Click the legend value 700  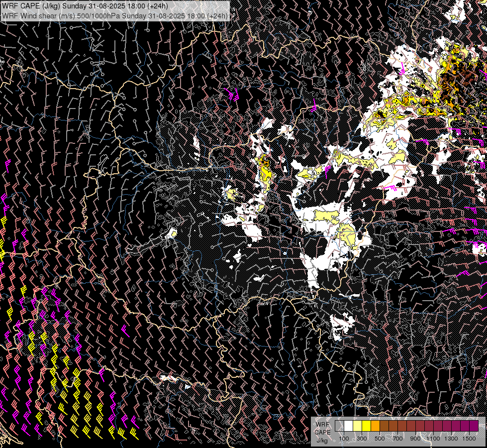(x=397, y=439)
